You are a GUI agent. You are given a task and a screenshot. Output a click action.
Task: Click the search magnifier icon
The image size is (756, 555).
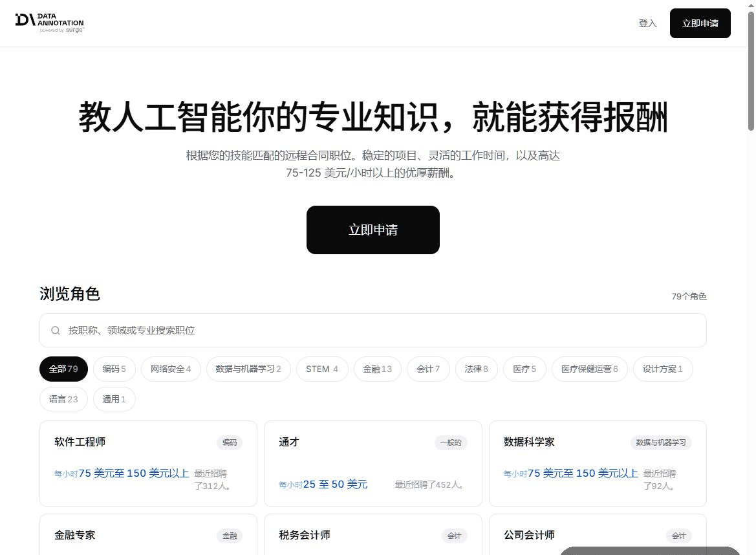pyautogui.click(x=56, y=331)
